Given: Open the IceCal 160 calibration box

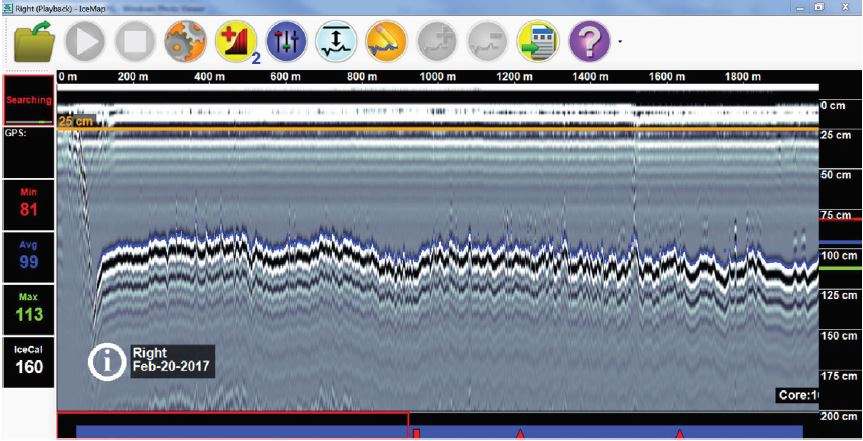Looking at the screenshot, I should pos(29,362).
